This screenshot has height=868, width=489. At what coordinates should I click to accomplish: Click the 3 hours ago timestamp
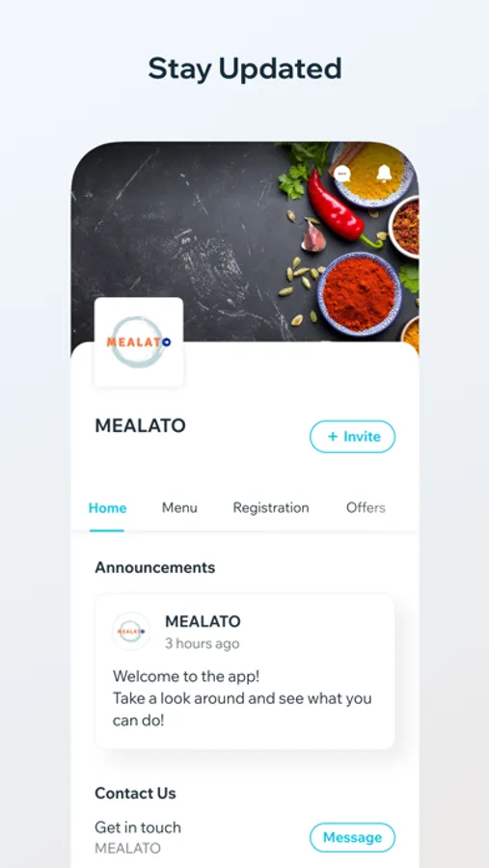coord(203,643)
